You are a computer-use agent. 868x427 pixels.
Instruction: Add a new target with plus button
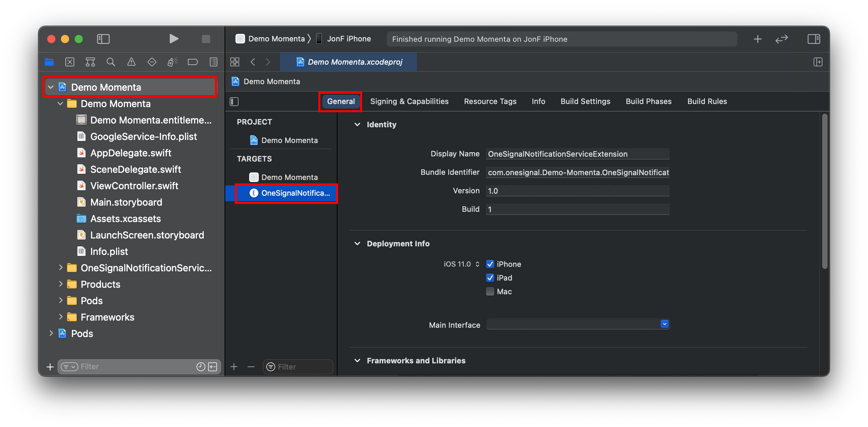point(234,367)
